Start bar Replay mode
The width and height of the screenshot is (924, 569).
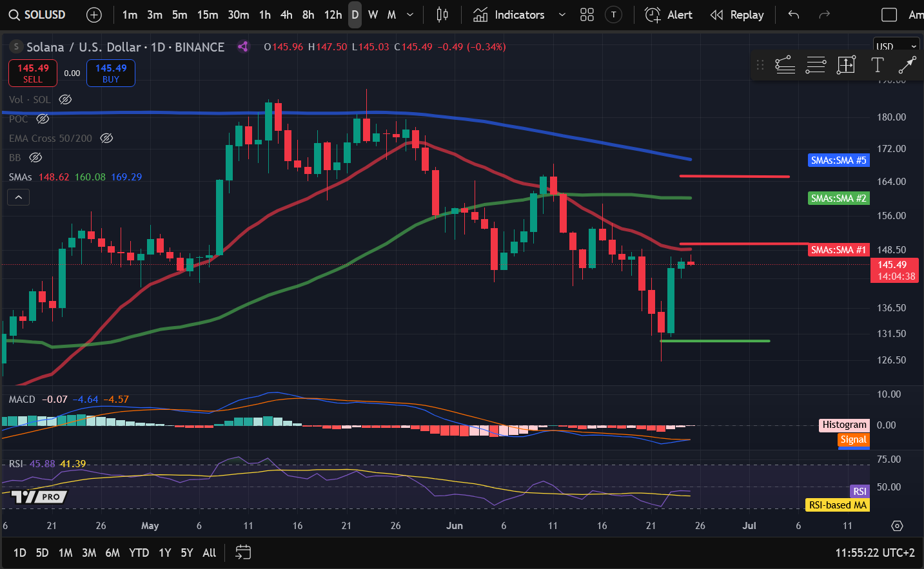click(x=737, y=15)
